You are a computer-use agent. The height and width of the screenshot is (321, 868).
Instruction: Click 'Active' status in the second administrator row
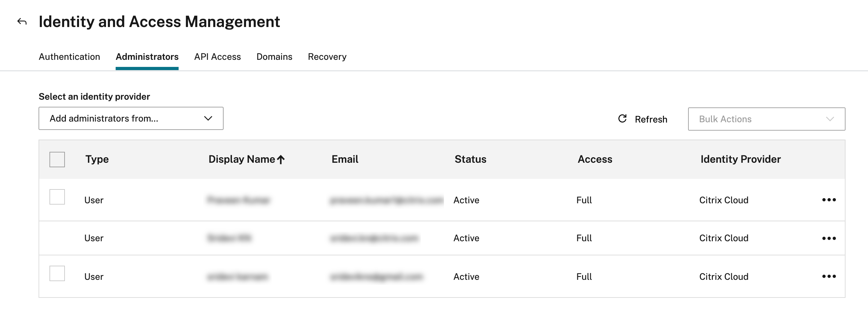[x=466, y=238]
